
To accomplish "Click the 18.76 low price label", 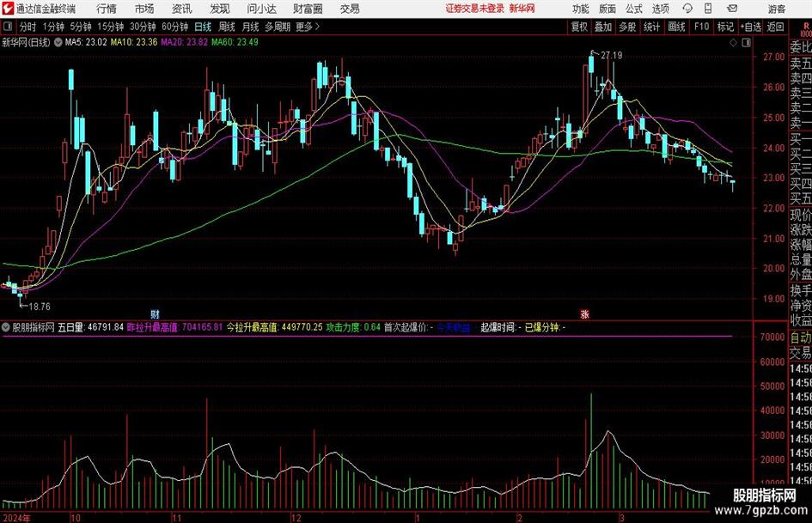I will point(40,307).
